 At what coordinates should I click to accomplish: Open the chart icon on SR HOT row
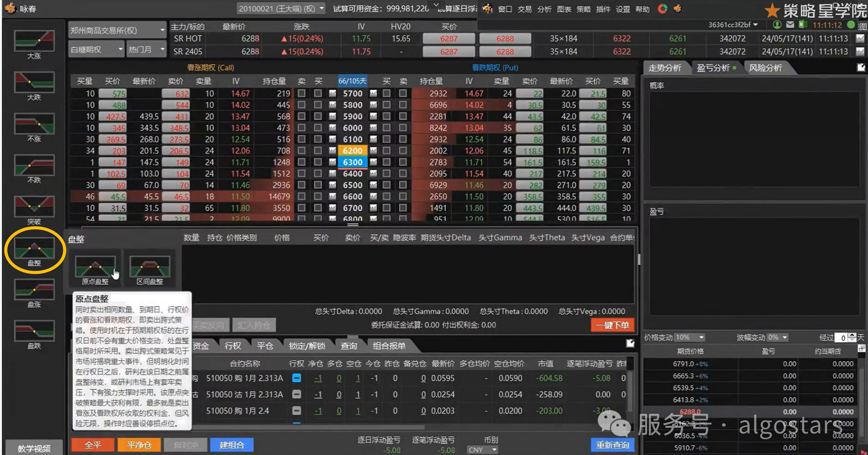click(860, 39)
